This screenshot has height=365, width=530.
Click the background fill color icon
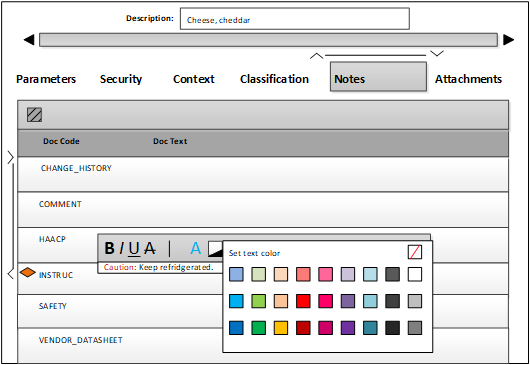tap(215, 248)
